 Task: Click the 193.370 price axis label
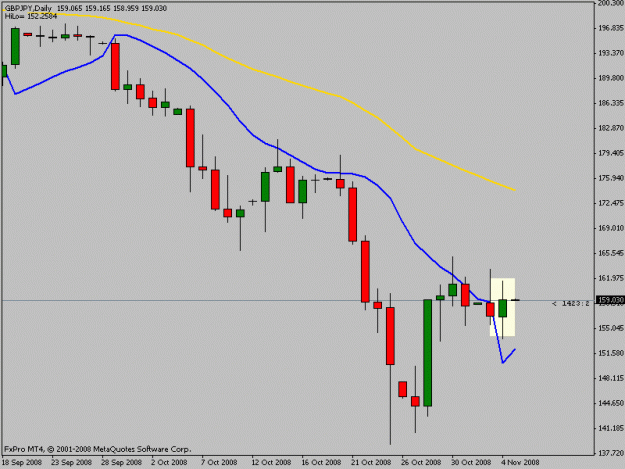(x=611, y=53)
